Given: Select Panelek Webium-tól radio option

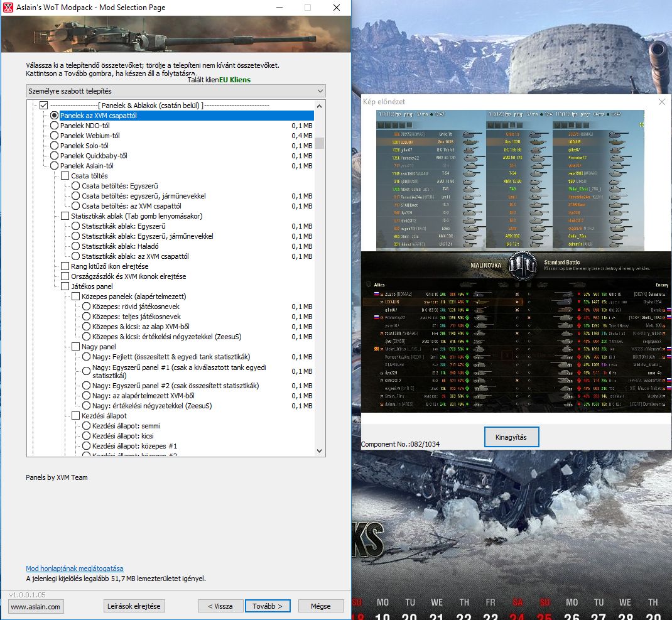Looking at the screenshot, I should click(x=55, y=136).
